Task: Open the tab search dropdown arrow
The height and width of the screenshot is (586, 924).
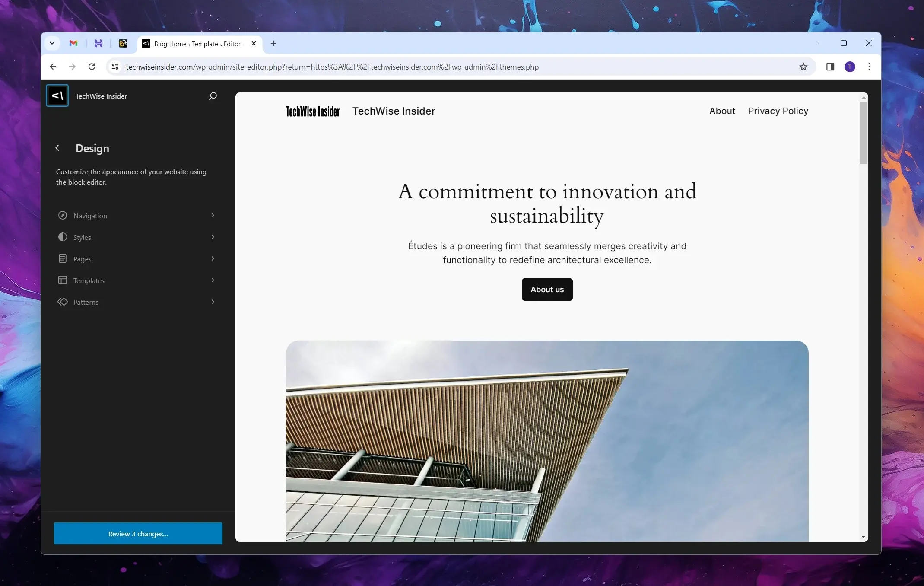Action: pyautogui.click(x=52, y=43)
